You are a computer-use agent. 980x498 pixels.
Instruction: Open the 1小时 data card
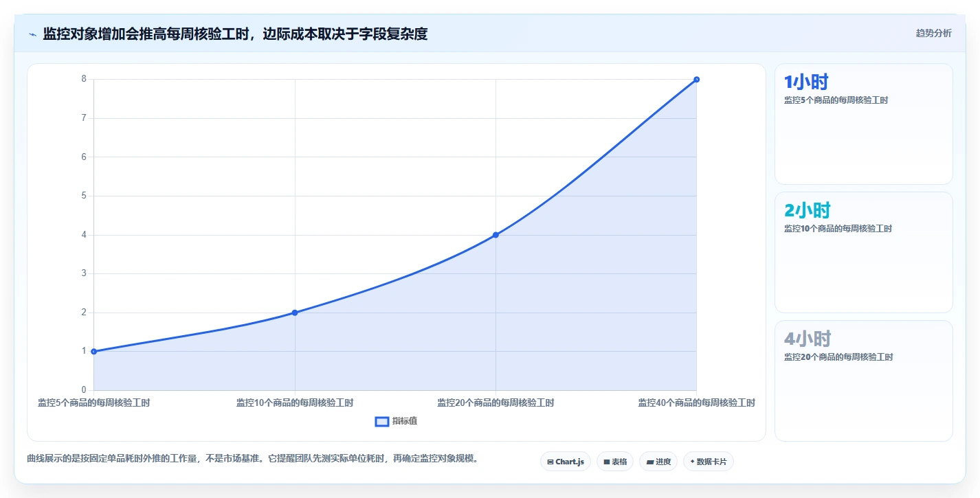863,124
